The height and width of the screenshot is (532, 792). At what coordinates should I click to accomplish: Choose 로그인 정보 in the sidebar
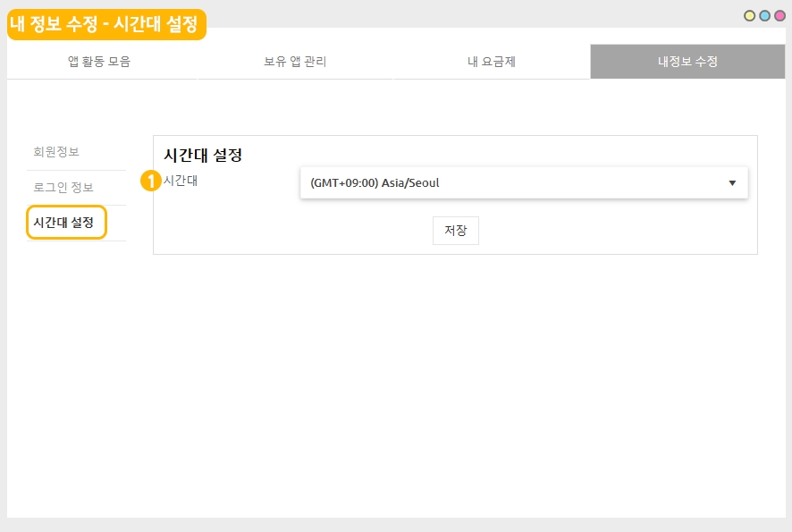click(63, 188)
